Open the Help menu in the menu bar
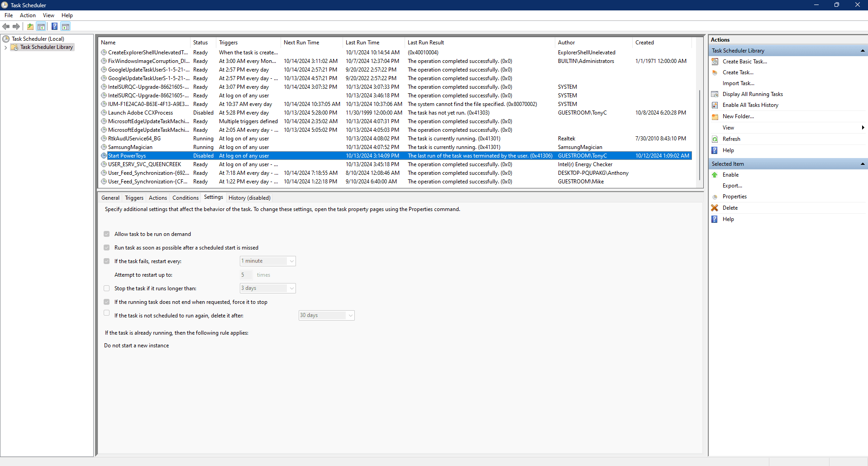The height and width of the screenshot is (466, 868). coord(67,15)
